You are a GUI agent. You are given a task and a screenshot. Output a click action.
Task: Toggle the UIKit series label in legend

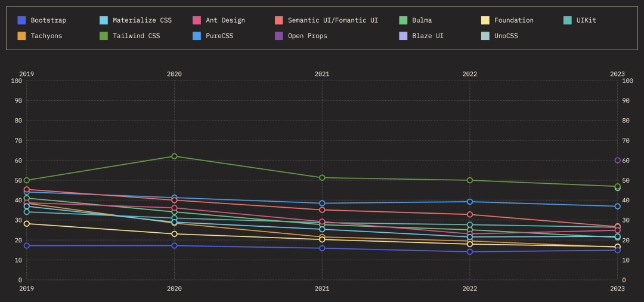(586, 20)
